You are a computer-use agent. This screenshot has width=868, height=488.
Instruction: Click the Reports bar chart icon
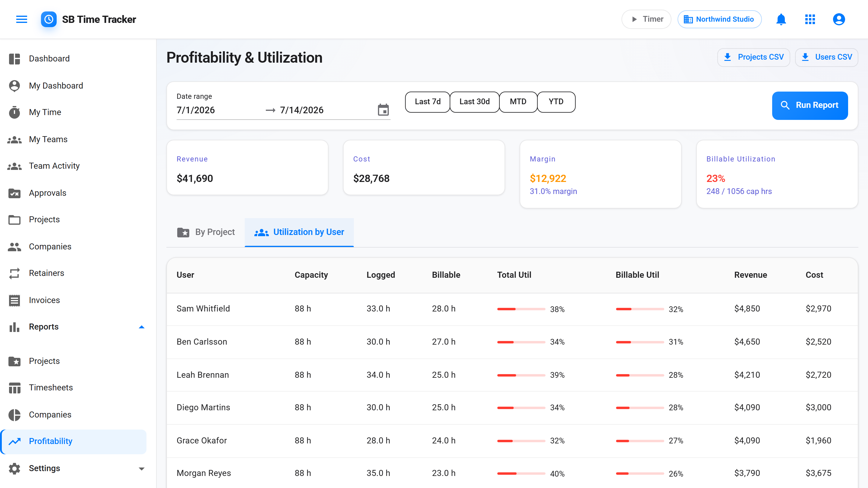pyautogui.click(x=14, y=327)
